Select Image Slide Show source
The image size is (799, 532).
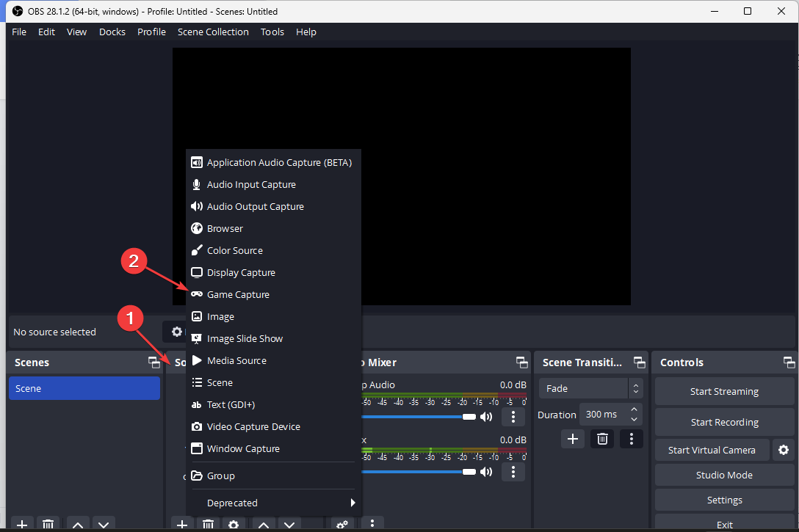274,338
